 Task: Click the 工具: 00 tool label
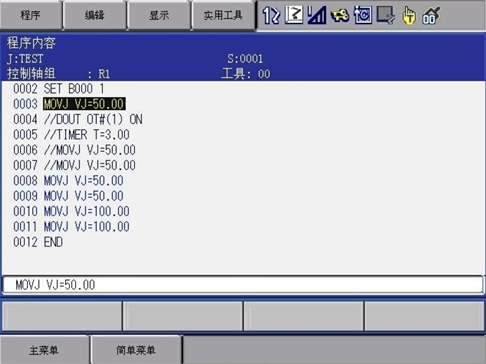point(246,74)
